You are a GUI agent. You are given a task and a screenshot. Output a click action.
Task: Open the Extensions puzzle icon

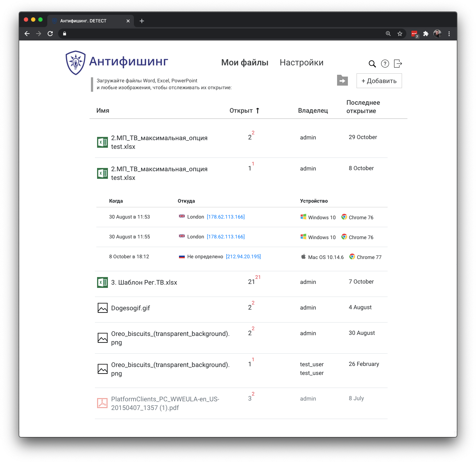[426, 34]
